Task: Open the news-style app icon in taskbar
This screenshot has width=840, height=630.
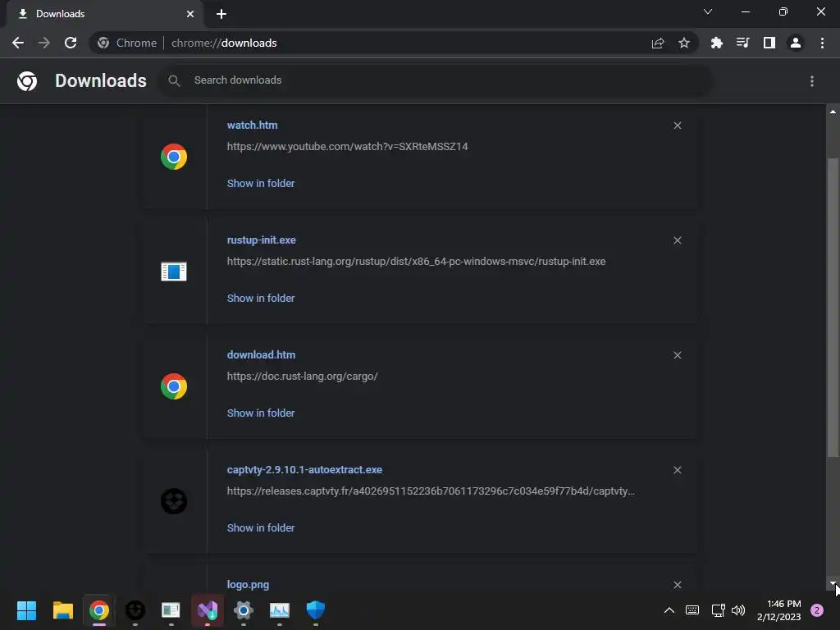Action: (171, 610)
